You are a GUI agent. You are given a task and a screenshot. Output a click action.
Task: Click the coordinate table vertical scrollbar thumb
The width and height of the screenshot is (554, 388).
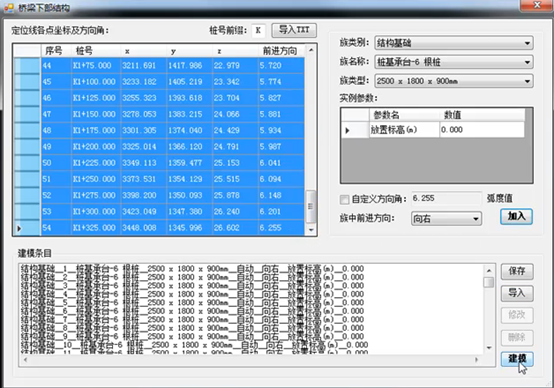coord(311,207)
